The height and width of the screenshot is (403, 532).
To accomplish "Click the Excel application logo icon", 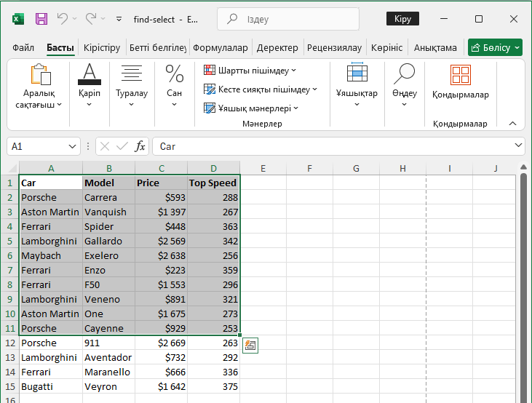I will coord(18,19).
